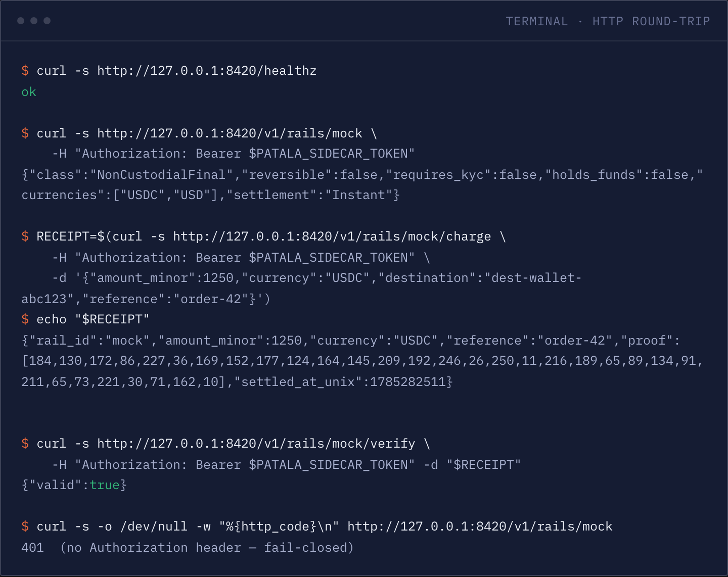The height and width of the screenshot is (577, 728).
Task: Click the Authorization header line under the rails/mock command
Action: 233,154
